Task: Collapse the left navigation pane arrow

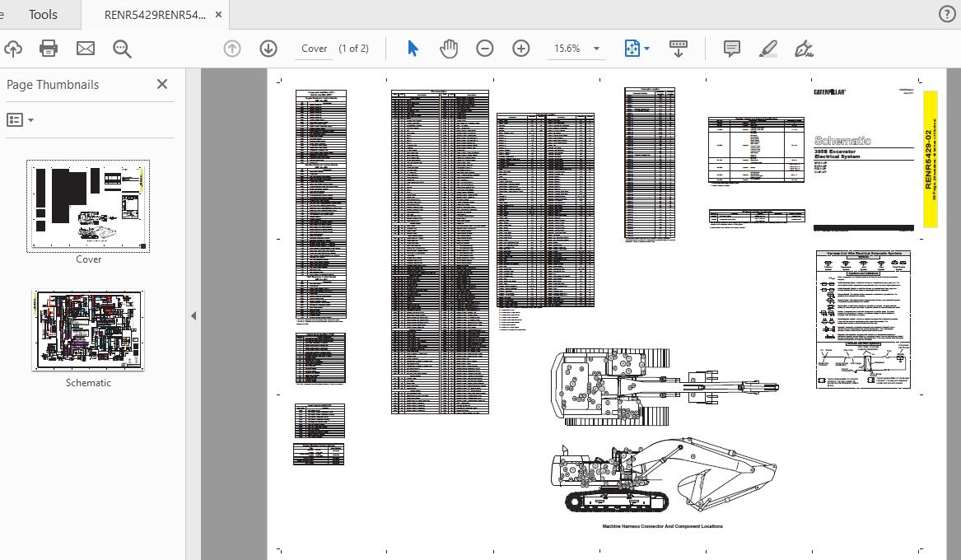Action: [x=194, y=316]
